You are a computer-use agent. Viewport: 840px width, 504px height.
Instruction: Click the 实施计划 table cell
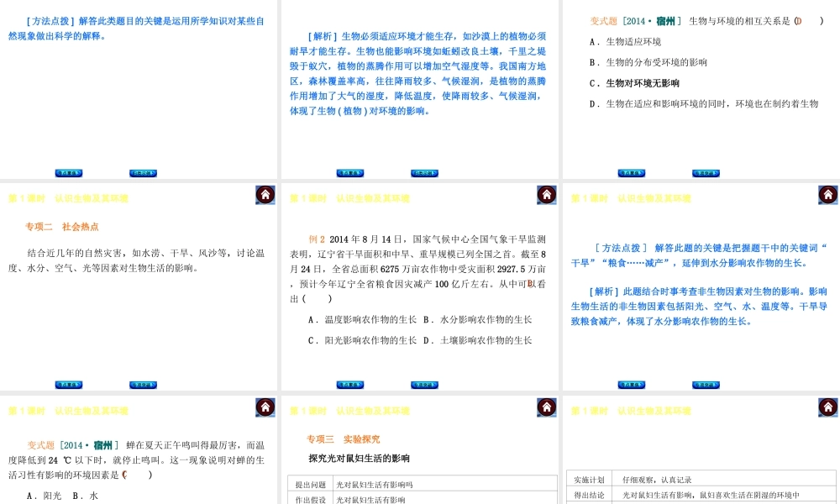pos(590,480)
